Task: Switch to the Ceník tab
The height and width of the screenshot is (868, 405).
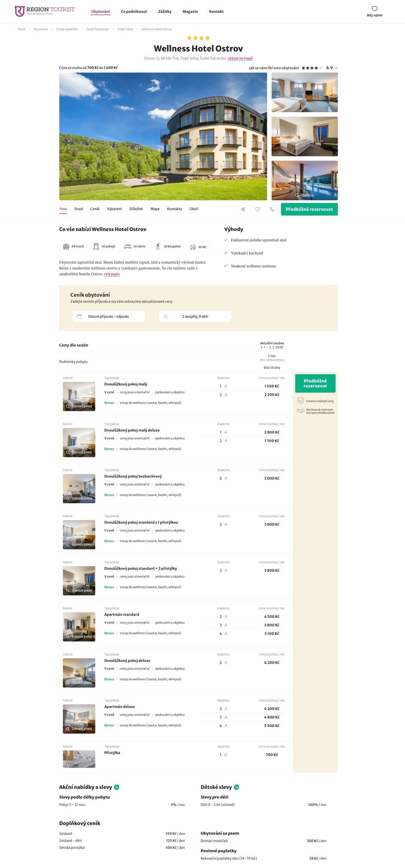Action: tap(94, 209)
